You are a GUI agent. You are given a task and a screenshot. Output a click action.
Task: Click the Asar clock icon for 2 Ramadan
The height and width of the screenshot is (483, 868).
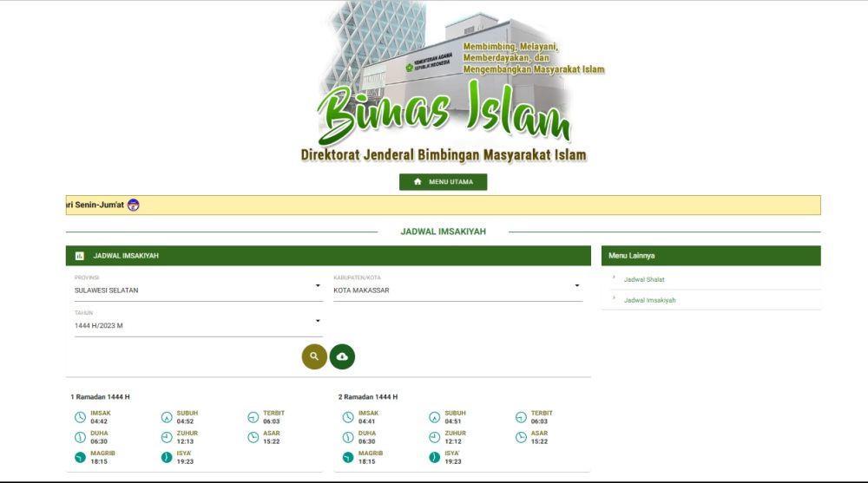[521, 438]
